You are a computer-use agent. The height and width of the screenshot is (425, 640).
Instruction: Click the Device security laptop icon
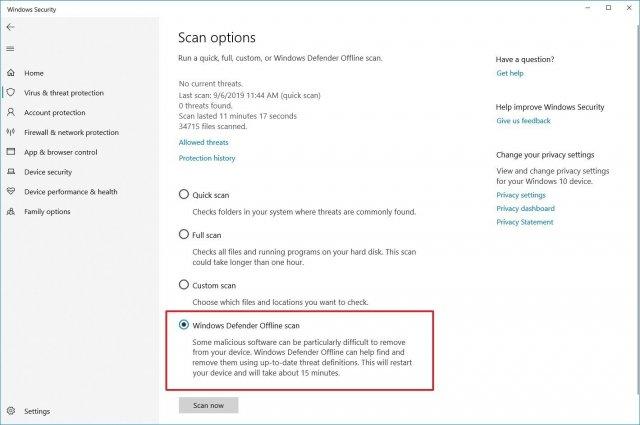coord(11,171)
